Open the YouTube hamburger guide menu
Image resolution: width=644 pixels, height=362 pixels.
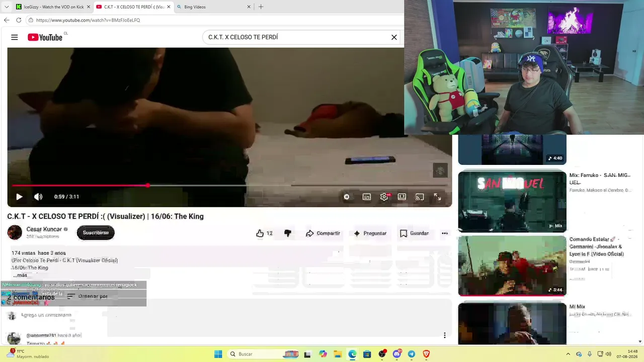[x=15, y=37]
